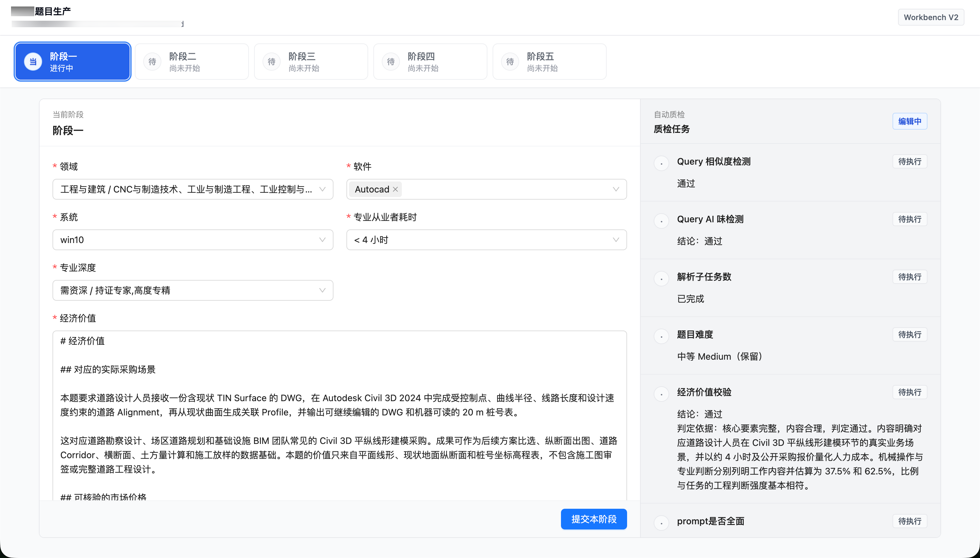Screen dimensions: 980x558
Task: Open the 领域 domain dropdown
Action: pos(193,189)
